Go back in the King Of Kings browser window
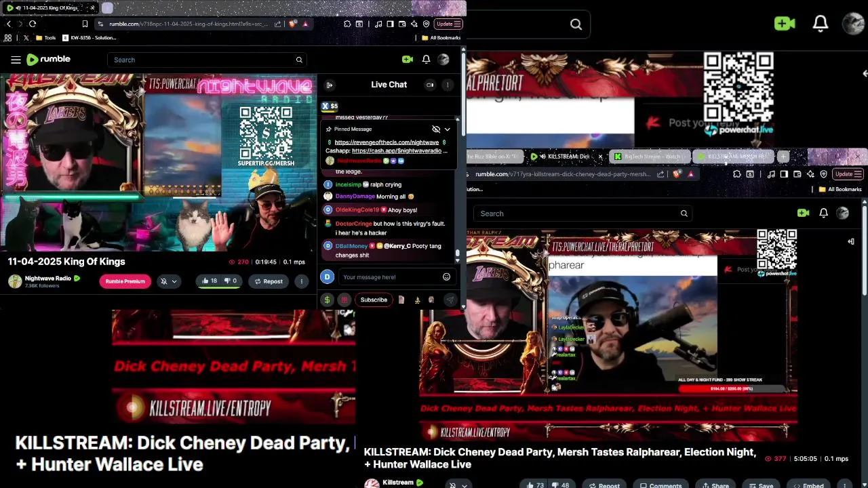The image size is (868, 488). 9,24
